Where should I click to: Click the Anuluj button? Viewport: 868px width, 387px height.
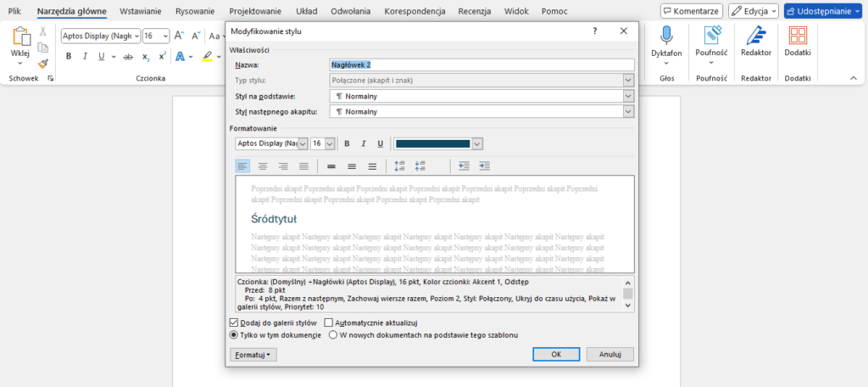(x=610, y=355)
